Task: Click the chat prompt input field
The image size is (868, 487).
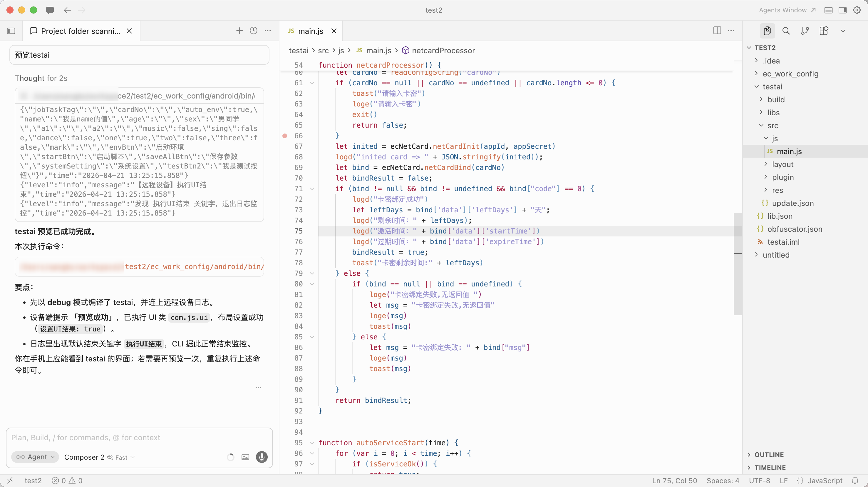Action: tap(139, 438)
